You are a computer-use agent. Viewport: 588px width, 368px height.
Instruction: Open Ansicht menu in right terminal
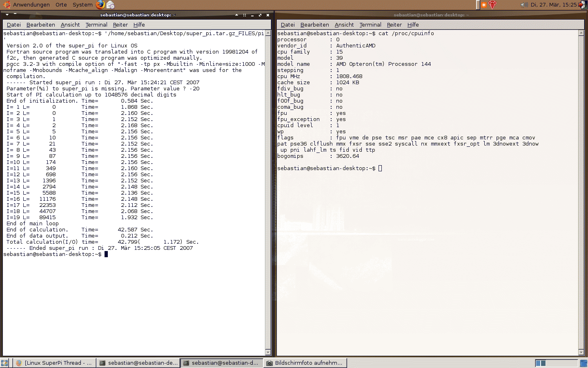click(344, 25)
